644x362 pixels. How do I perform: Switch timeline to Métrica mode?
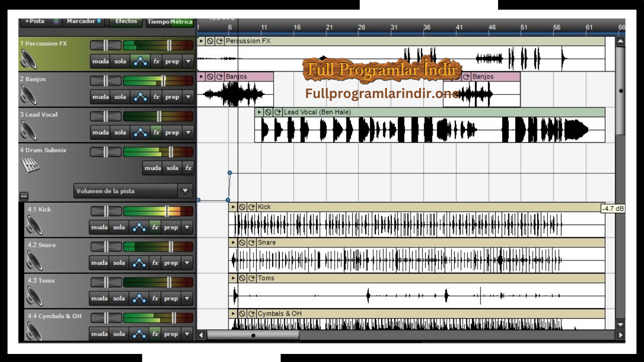[181, 22]
